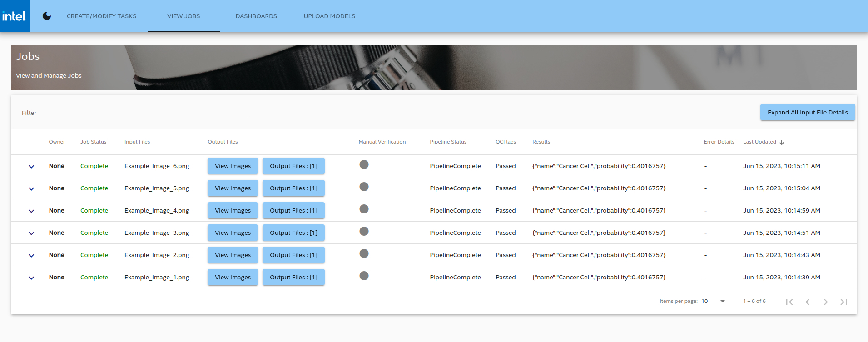Open Output Files for Example_Image_1.png
The width and height of the screenshot is (868, 342).
tap(293, 277)
